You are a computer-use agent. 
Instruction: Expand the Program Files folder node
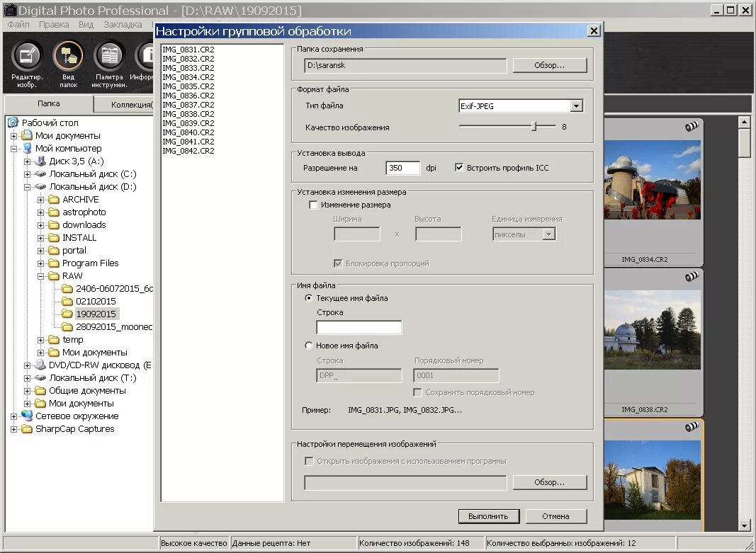coord(41,263)
